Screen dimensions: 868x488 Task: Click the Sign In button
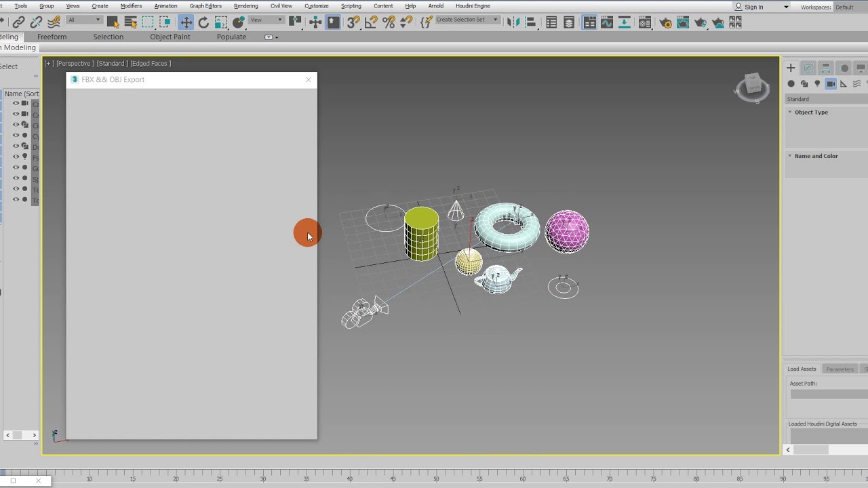[749, 7]
